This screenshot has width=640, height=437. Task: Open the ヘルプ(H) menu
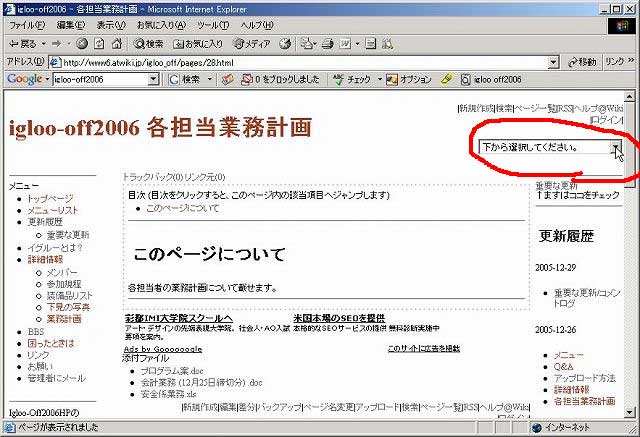257,25
